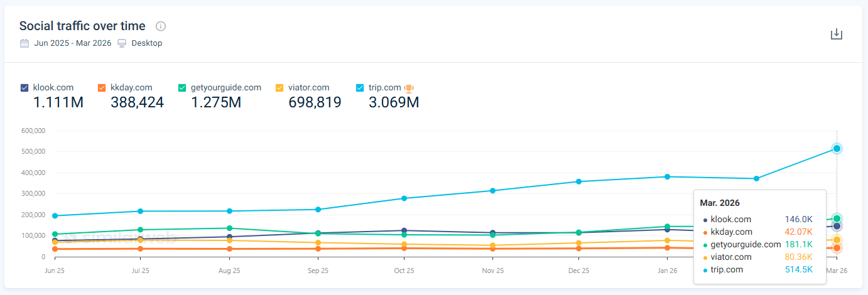
Task: Click trip.com's Dec 25 data point
Action: [x=578, y=182]
